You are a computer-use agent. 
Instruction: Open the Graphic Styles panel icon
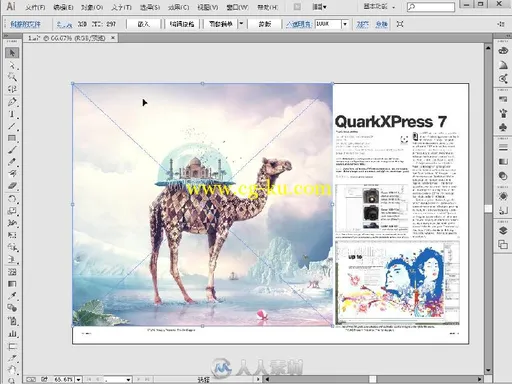tap(503, 210)
